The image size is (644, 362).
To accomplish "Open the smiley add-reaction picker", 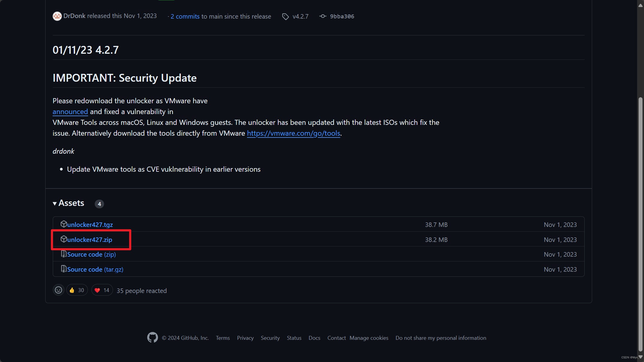I will [x=58, y=290].
